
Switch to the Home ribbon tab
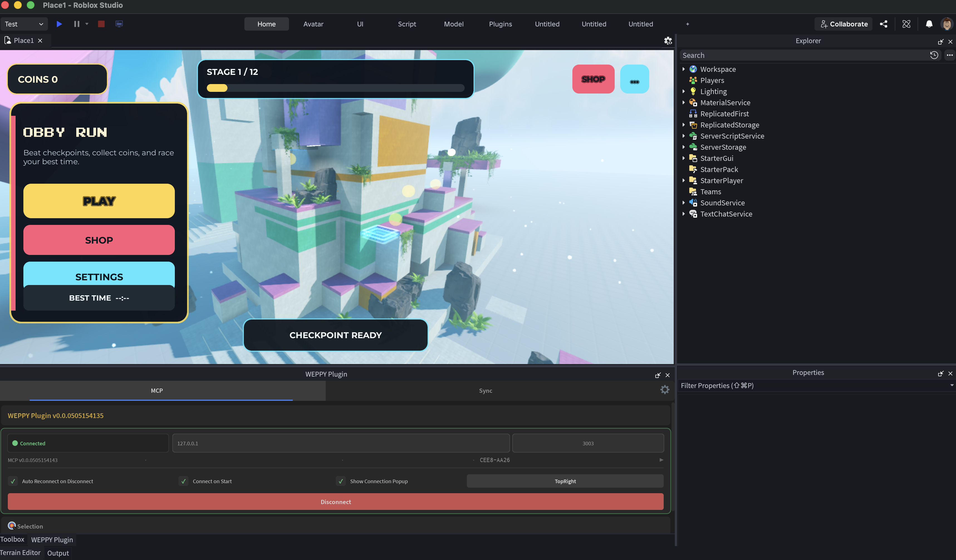point(266,24)
